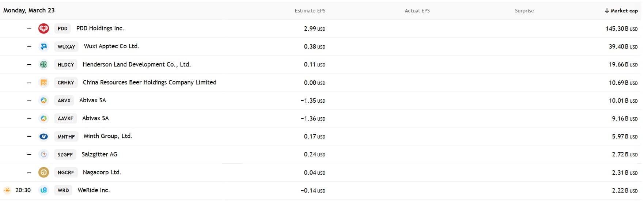Open the PDD ticker symbol link

click(62, 29)
